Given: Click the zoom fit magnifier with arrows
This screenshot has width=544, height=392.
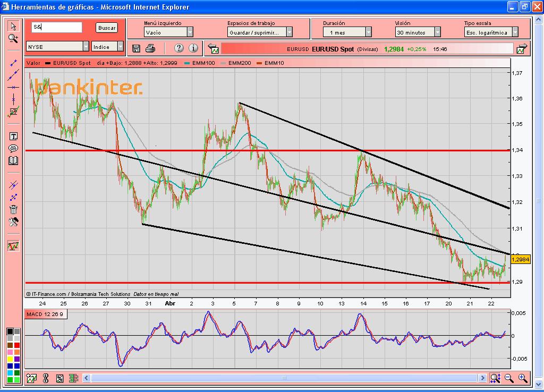Looking at the screenshot, I should pyautogui.click(x=495, y=378).
